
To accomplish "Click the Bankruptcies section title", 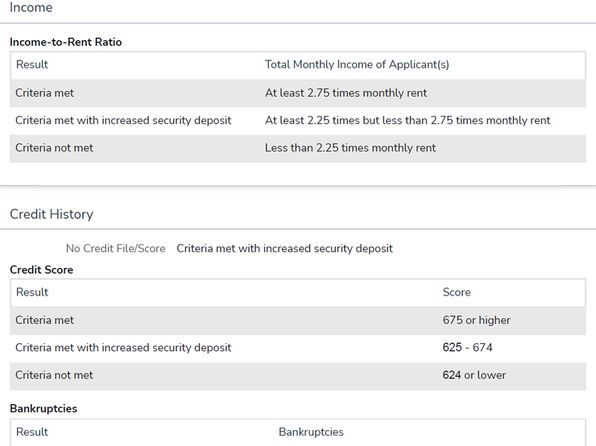I will (x=43, y=408).
